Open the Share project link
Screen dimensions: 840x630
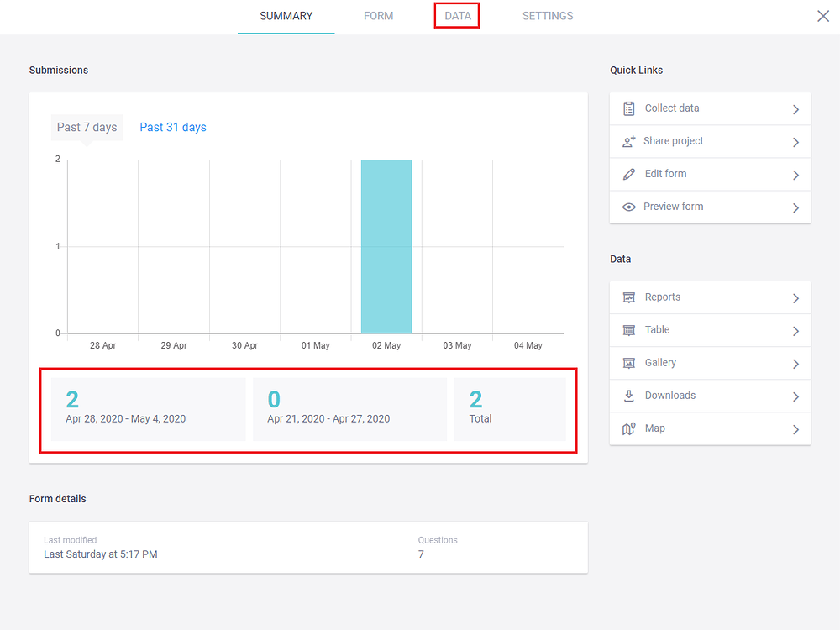click(x=674, y=141)
